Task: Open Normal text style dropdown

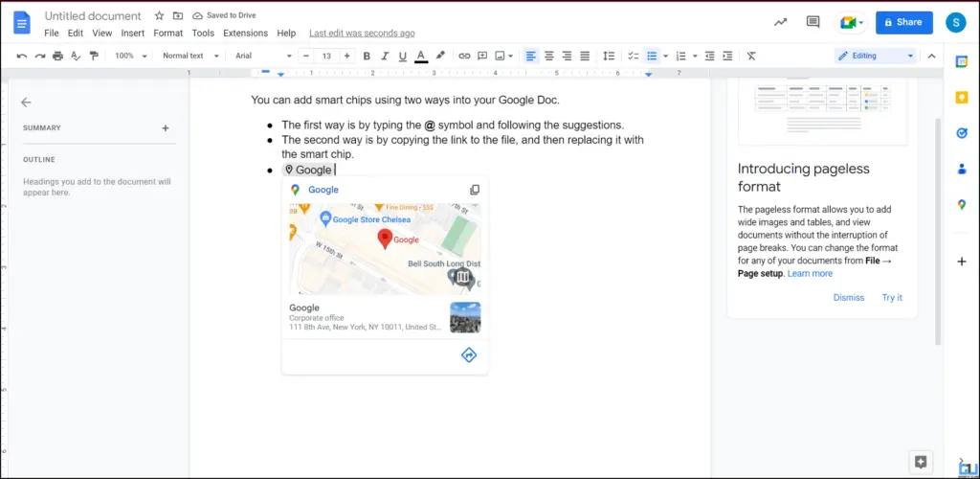Action: point(190,56)
